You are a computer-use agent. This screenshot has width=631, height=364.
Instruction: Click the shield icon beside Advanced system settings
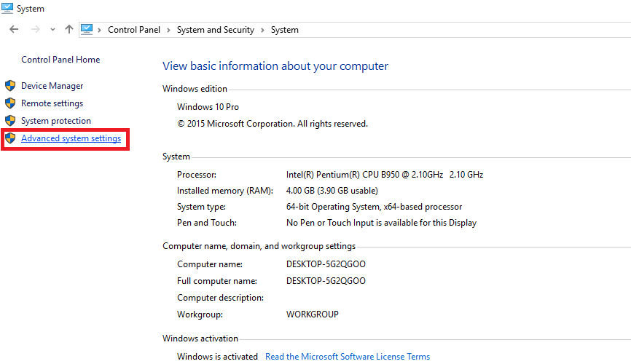[x=10, y=138]
